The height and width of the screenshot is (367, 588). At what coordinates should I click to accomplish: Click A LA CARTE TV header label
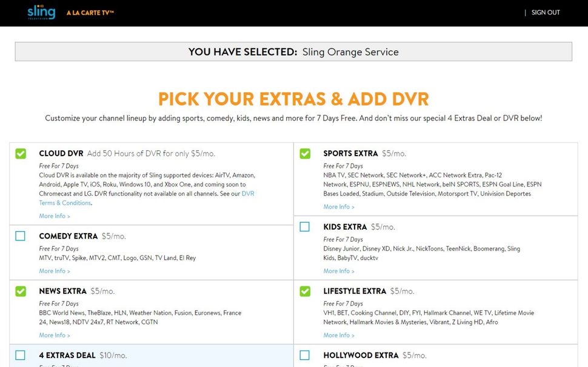[90, 13]
